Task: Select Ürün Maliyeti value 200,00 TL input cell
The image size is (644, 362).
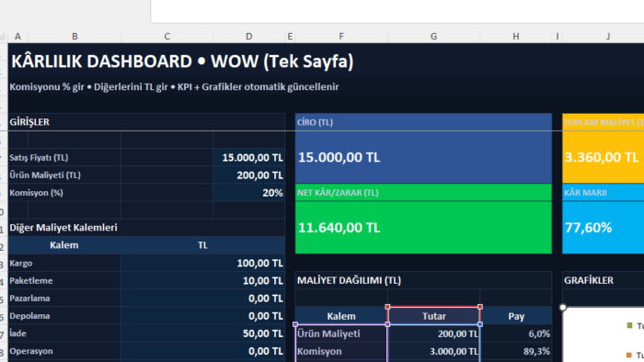Action: (x=249, y=175)
